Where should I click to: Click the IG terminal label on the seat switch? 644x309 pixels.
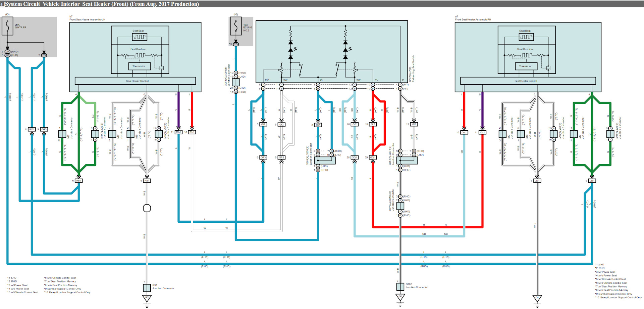pyautogui.click(x=321, y=80)
